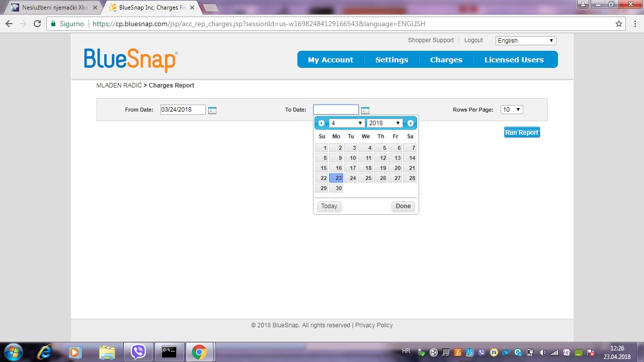The image size is (644, 362).
Task: Select April 26 in the calendar
Action: click(381, 178)
